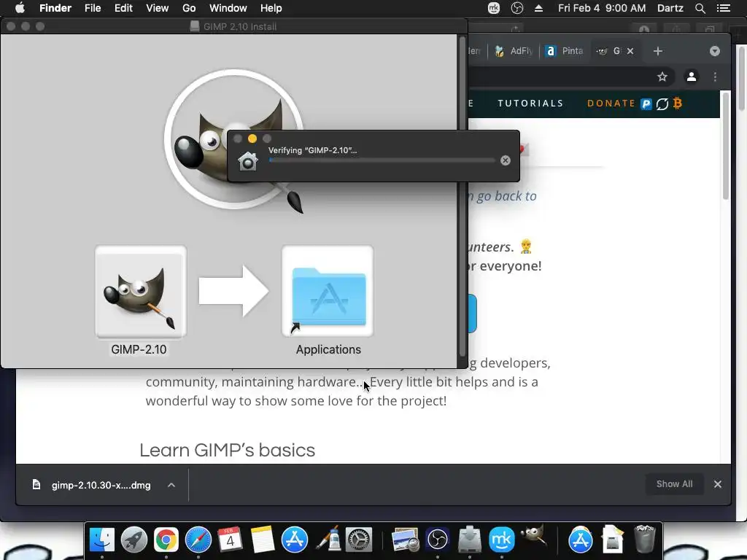This screenshot has width=747, height=560.
Task: Open the Help menu
Action: coord(271,8)
